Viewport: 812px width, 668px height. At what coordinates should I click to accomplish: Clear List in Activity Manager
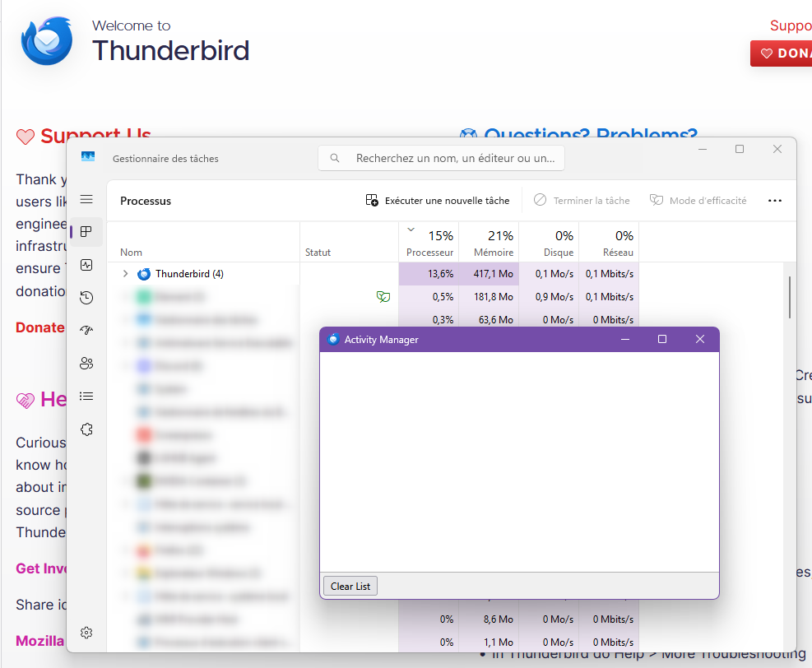pos(350,587)
